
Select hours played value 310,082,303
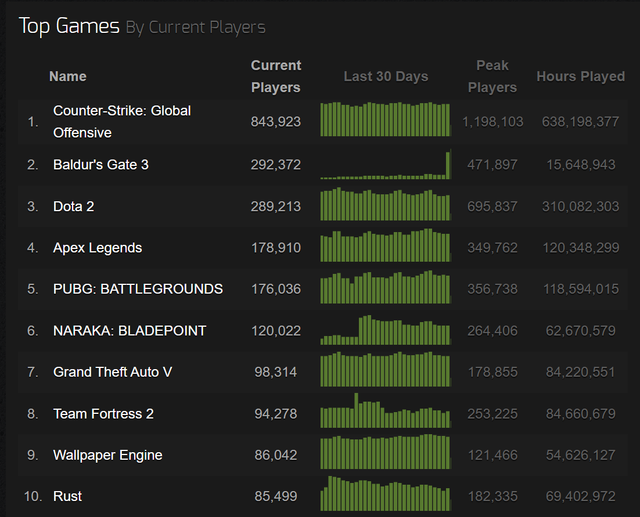(x=580, y=206)
